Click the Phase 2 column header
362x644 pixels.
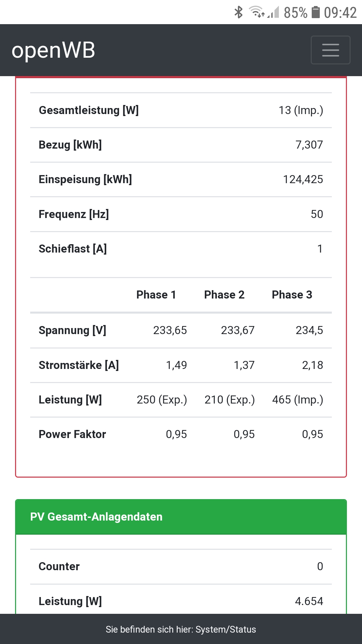(x=224, y=295)
